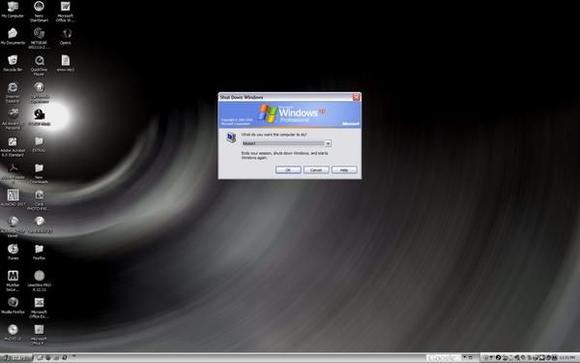Open the Nero StartSmart desktop icon

click(39, 11)
